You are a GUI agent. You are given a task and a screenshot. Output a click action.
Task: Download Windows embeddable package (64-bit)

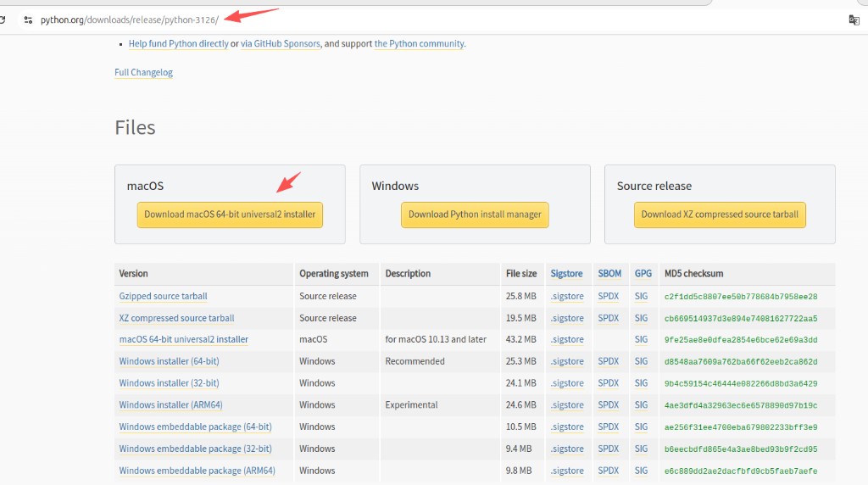(196, 426)
